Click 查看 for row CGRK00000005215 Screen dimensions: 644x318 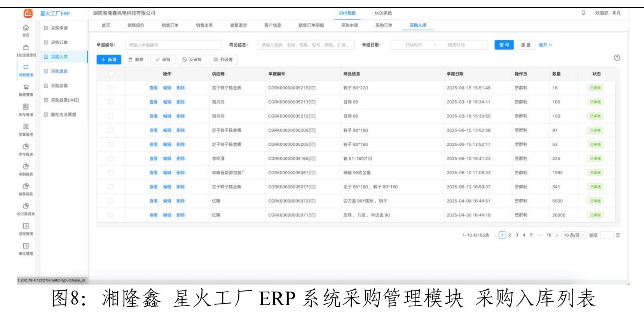point(154,88)
